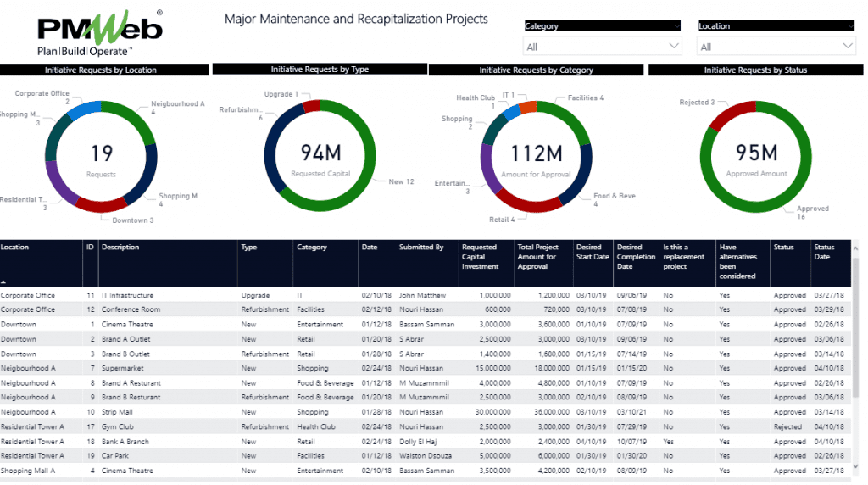Click 'Dolly El Haj' submitter cell
868x485 pixels.
(x=418, y=442)
